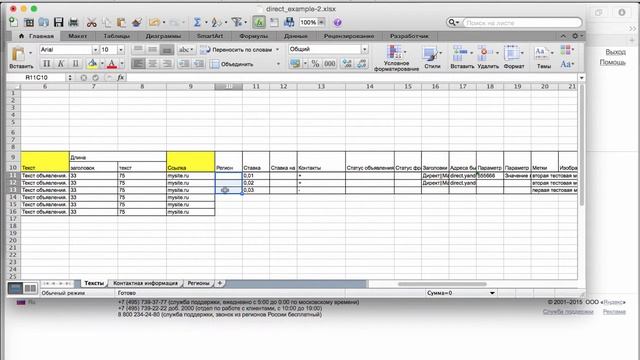640x360 pixels.
Task: Align text to the right
Action: 167,64
